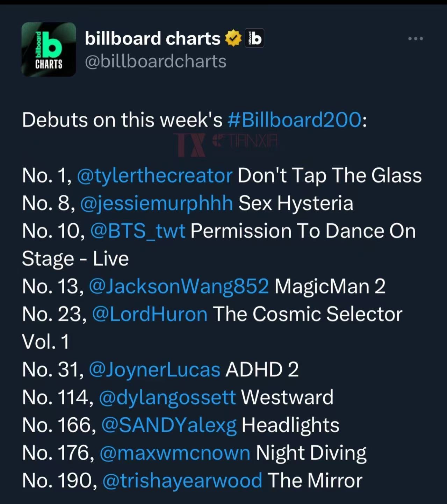The image size is (447, 504).
Task: Open the @trishayearwood mention
Action: [182, 480]
